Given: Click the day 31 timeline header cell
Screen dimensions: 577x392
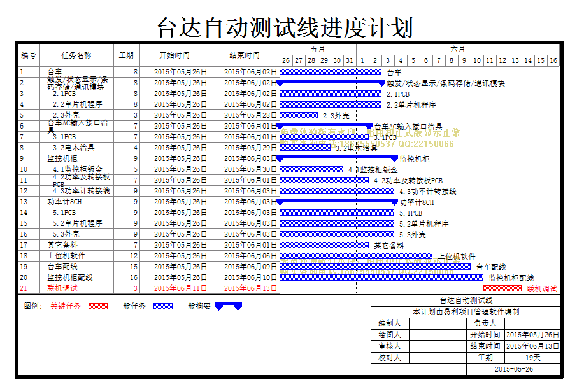Looking at the screenshot, I should click(x=350, y=60).
